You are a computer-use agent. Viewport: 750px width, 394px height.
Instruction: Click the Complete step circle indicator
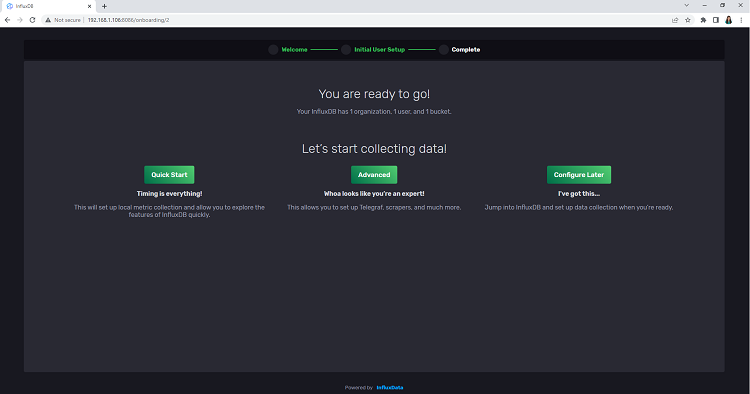(443, 50)
